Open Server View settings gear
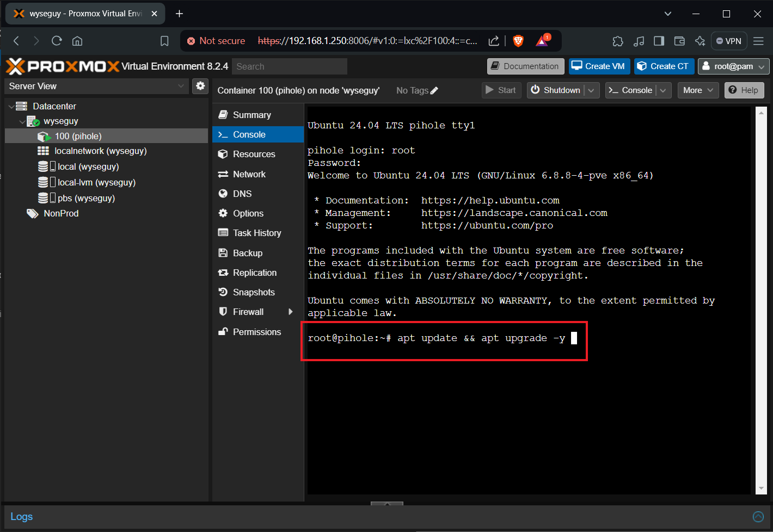The image size is (773, 532). tap(200, 86)
